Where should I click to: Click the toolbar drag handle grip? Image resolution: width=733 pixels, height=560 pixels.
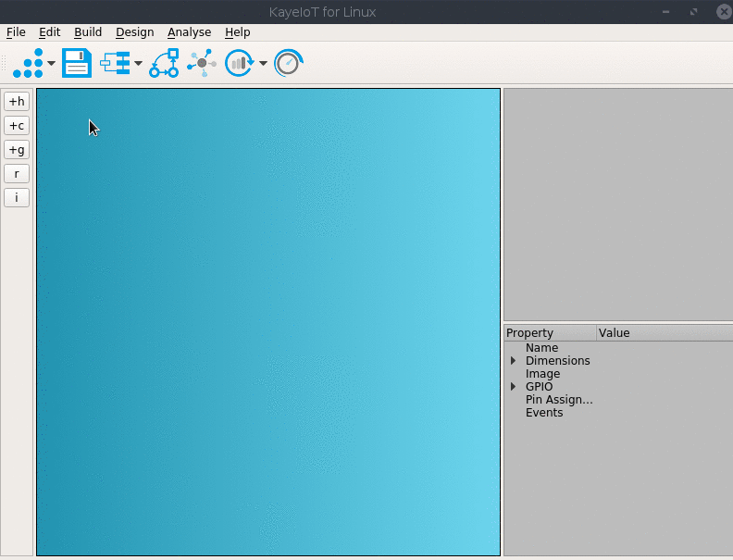(x=5, y=63)
